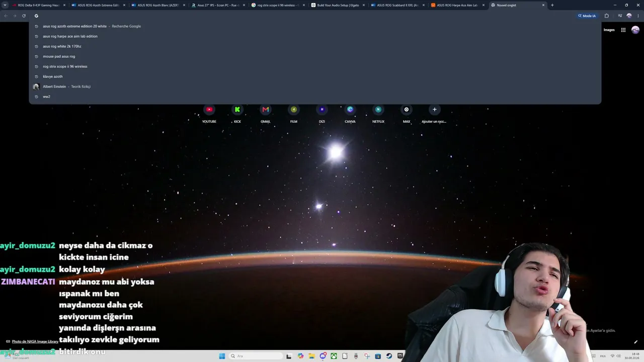Open Copilot from the taskbar

[300, 356]
